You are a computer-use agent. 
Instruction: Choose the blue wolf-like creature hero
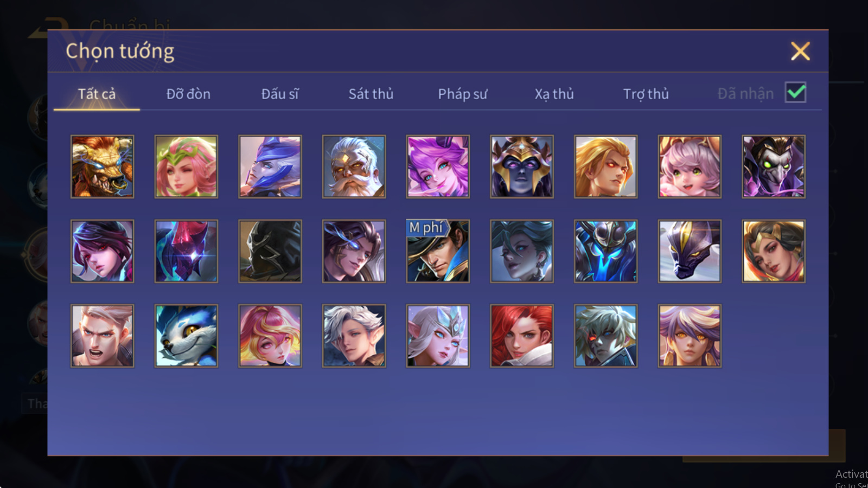click(186, 336)
